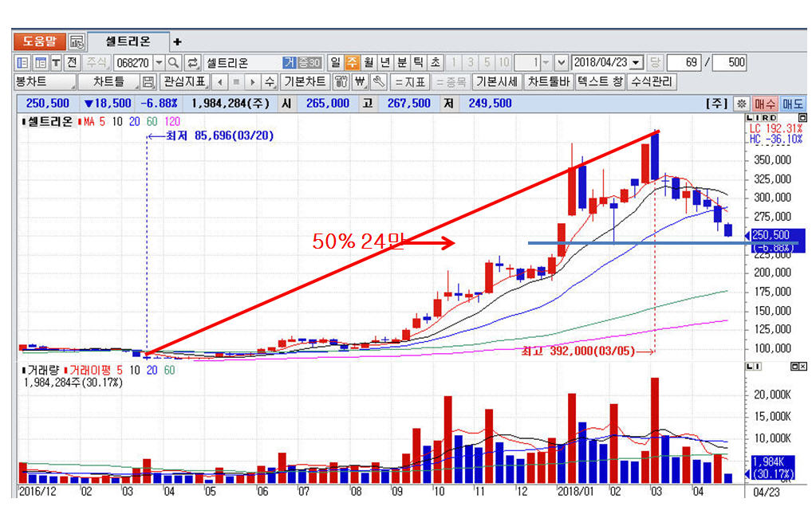Click the magnifier stock search icon
The height and width of the screenshot is (530, 812).
coord(173,63)
